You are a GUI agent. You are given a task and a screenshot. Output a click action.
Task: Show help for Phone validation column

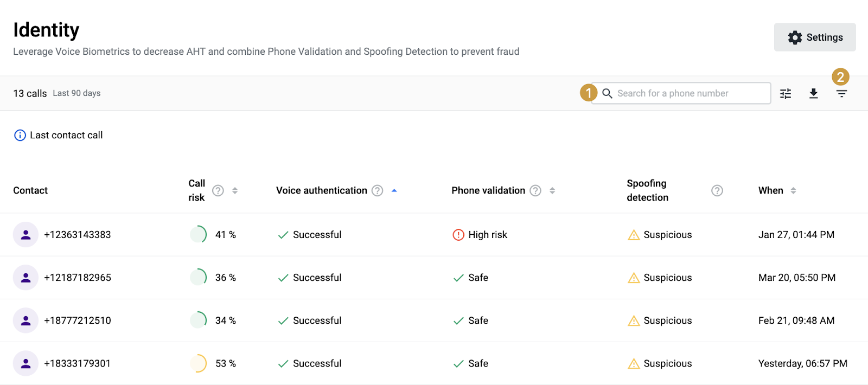tap(535, 190)
